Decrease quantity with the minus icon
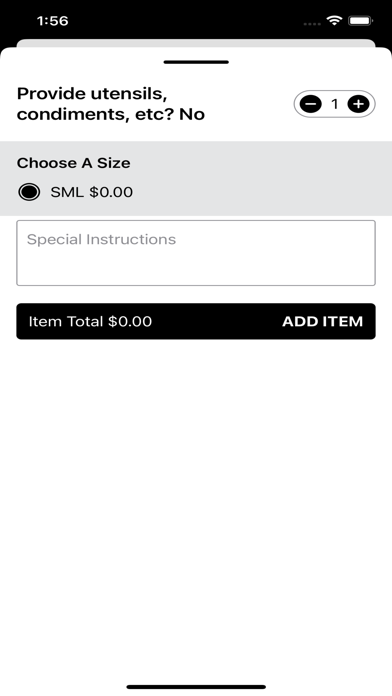The height and width of the screenshot is (696, 392). (311, 104)
